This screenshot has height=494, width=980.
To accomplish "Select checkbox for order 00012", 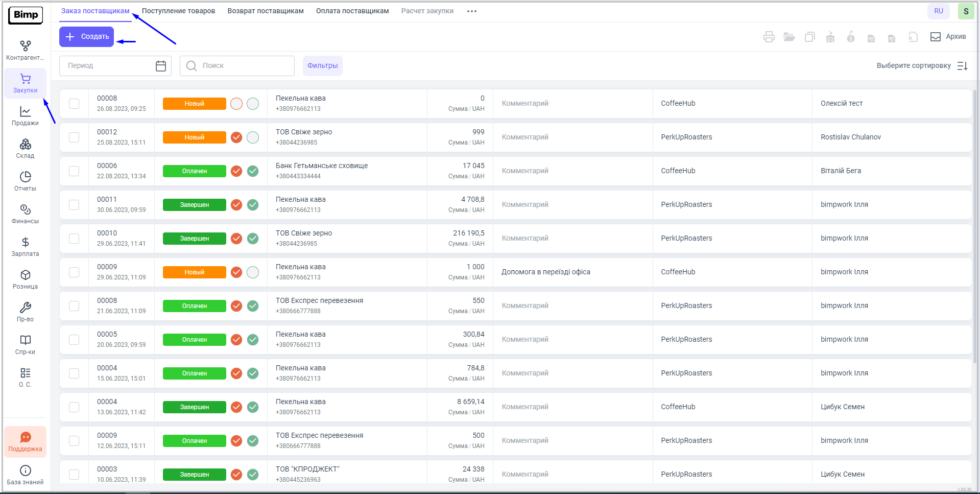I will (74, 137).
